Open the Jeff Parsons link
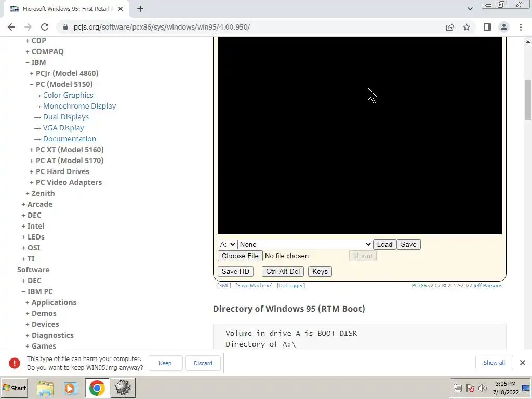 (x=488, y=285)
